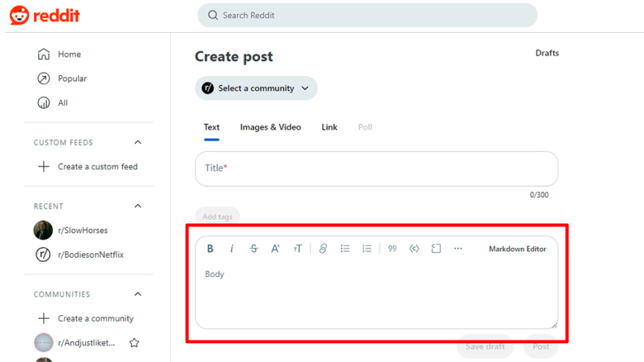Open the Select a community dropdown
Image resolution: width=644 pixels, height=362 pixels.
(256, 88)
